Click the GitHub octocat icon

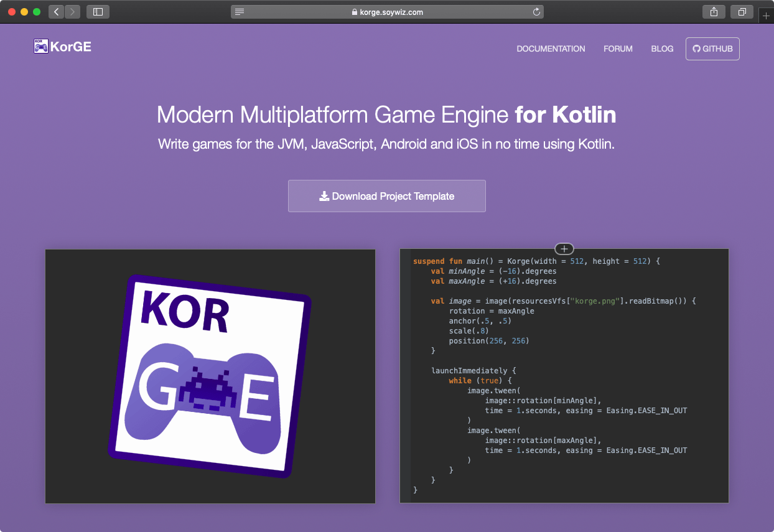point(695,49)
